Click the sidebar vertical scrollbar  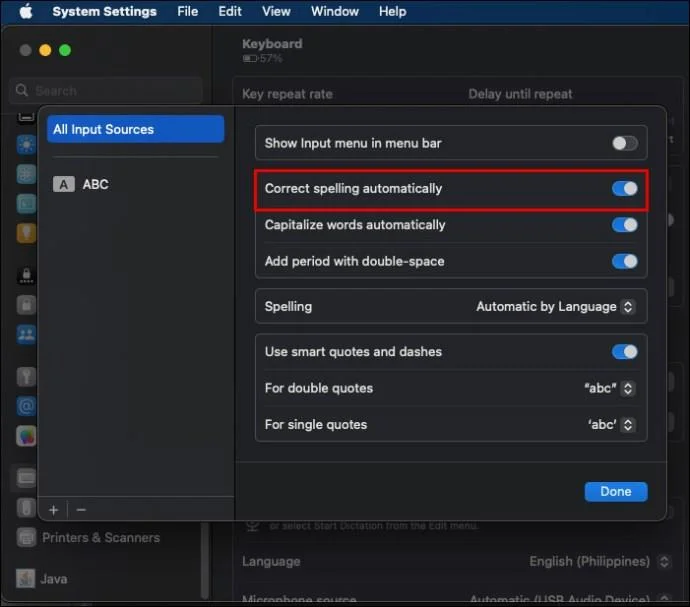(205, 559)
